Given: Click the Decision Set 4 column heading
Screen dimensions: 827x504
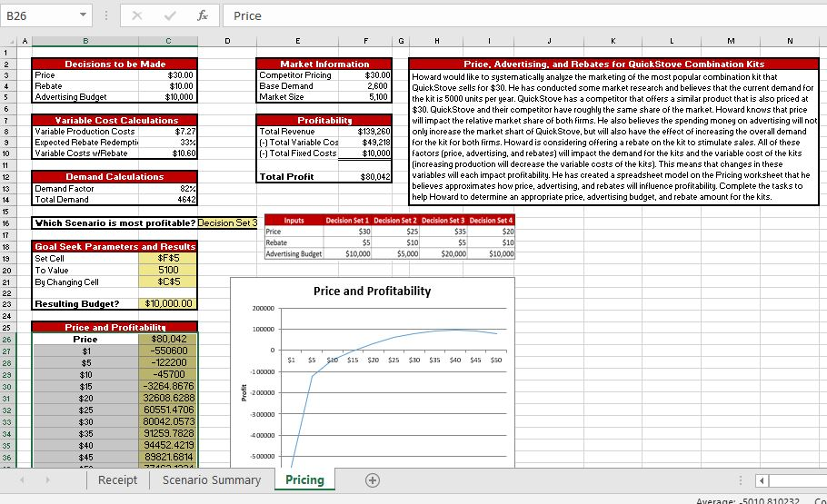Looking at the screenshot, I should 491,221.
